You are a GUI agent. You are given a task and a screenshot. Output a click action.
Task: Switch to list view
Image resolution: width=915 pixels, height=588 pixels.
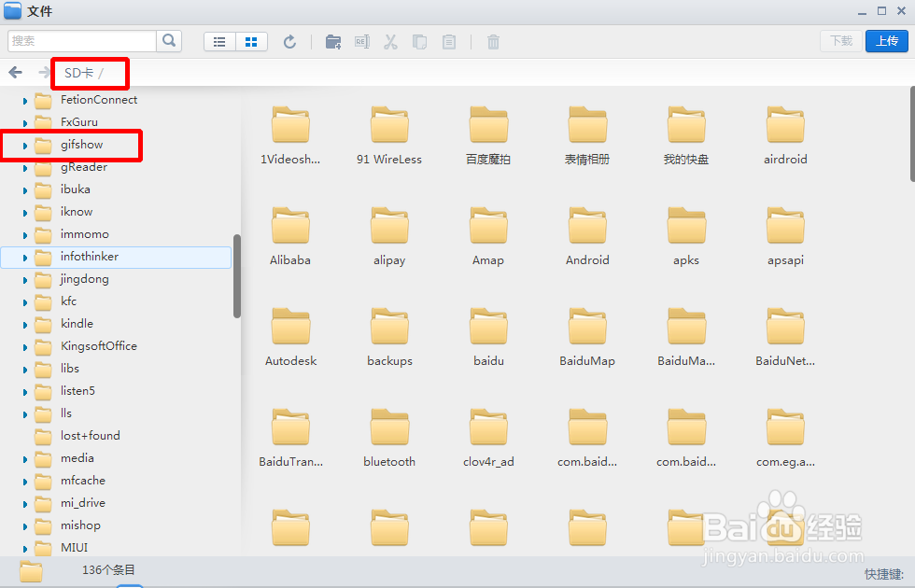[220, 42]
